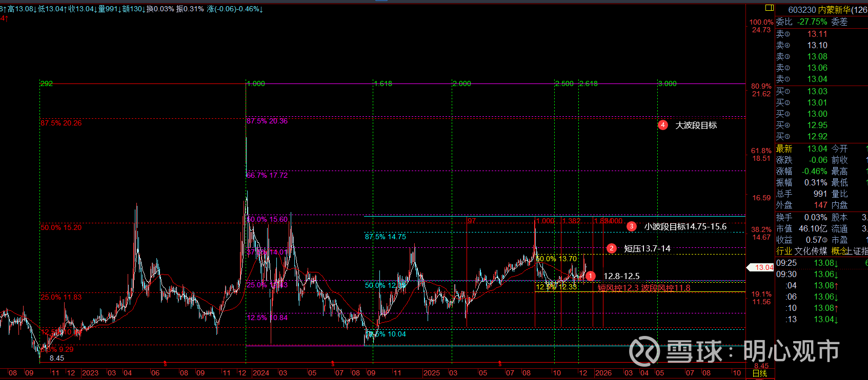The height and width of the screenshot is (380, 868).
Task: Click sell-1 price 13.04
Action: 817,79
